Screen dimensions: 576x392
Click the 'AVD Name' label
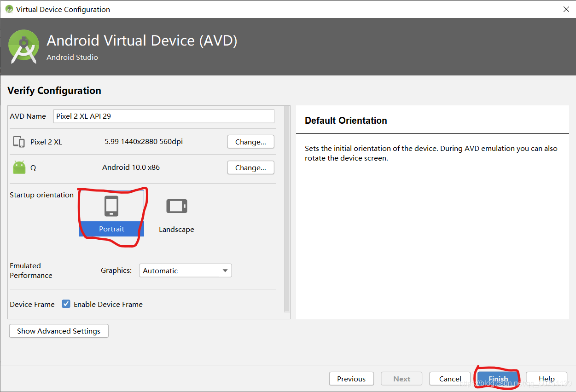pyautogui.click(x=28, y=116)
